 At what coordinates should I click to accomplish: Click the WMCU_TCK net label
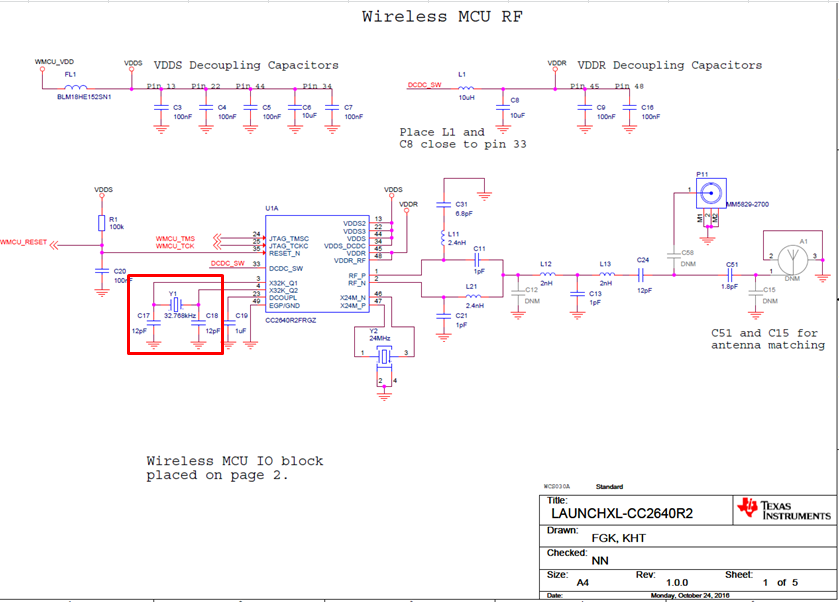pyautogui.click(x=175, y=246)
